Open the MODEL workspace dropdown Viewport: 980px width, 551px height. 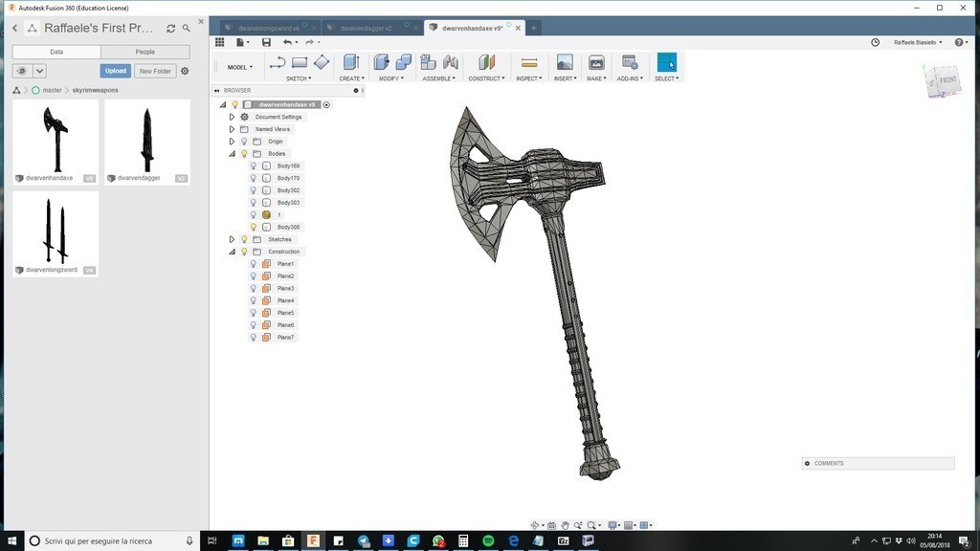[239, 67]
